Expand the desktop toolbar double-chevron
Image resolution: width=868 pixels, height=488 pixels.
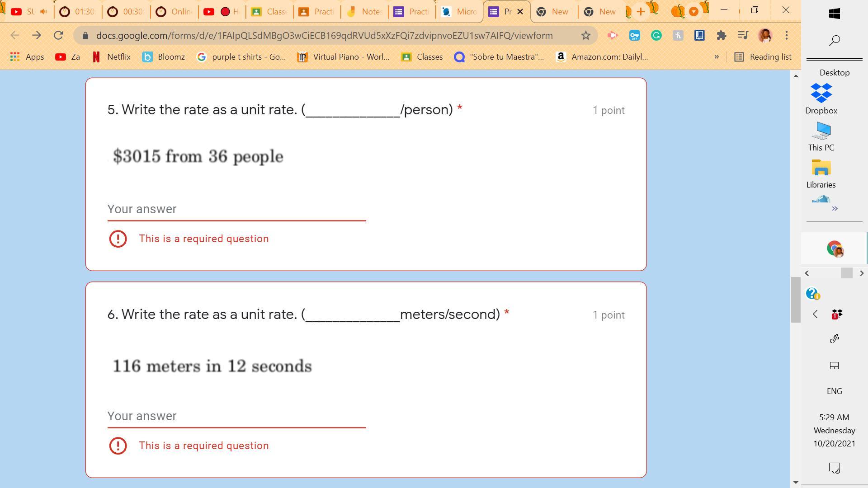click(834, 208)
